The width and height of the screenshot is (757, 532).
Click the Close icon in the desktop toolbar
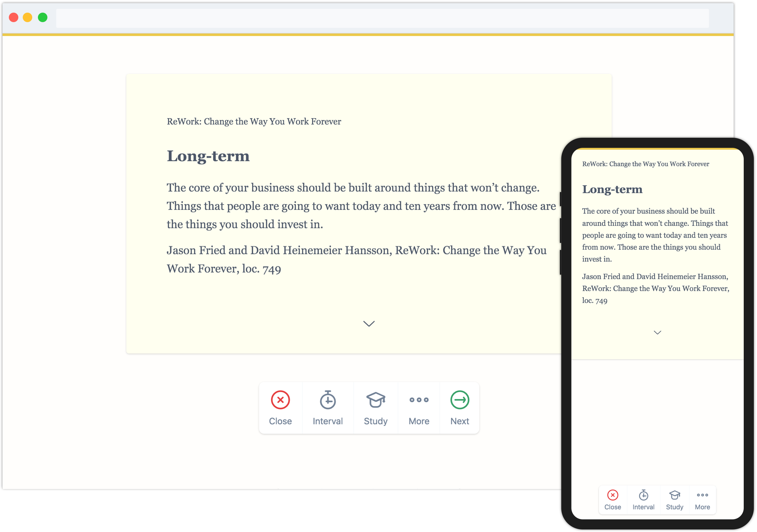(280, 400)
